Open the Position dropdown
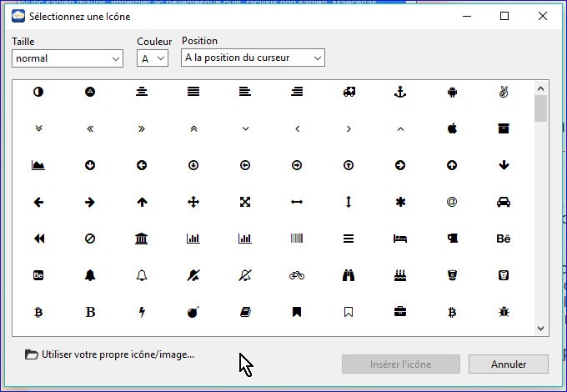 [253, 58]
